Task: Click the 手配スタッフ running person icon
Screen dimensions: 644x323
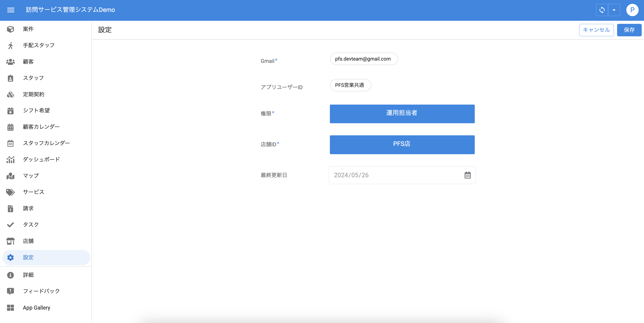Action: point(11,46)
